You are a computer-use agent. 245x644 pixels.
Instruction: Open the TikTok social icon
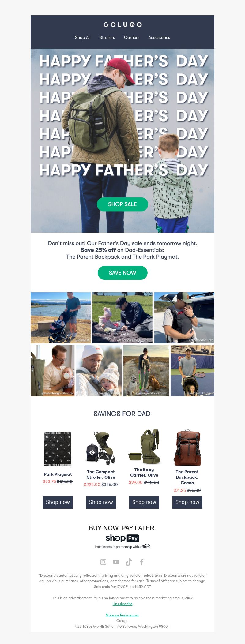pyautogui.click(x=129, y=562)
